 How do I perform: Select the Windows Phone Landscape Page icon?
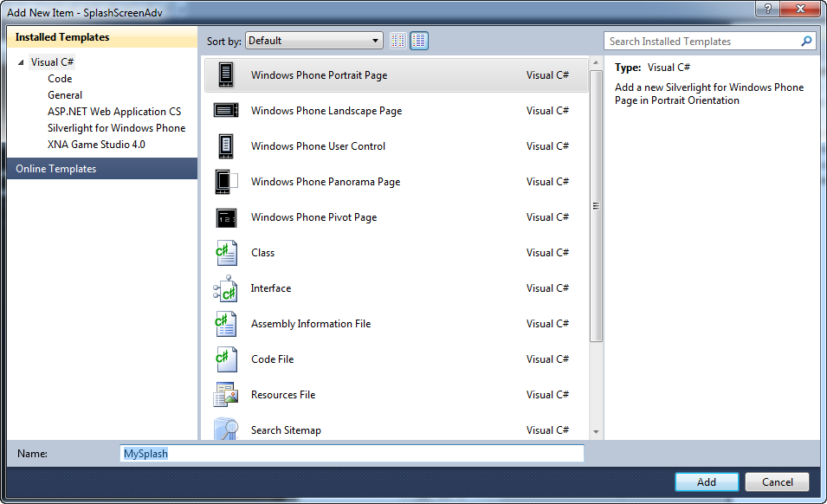click(226, 111)
